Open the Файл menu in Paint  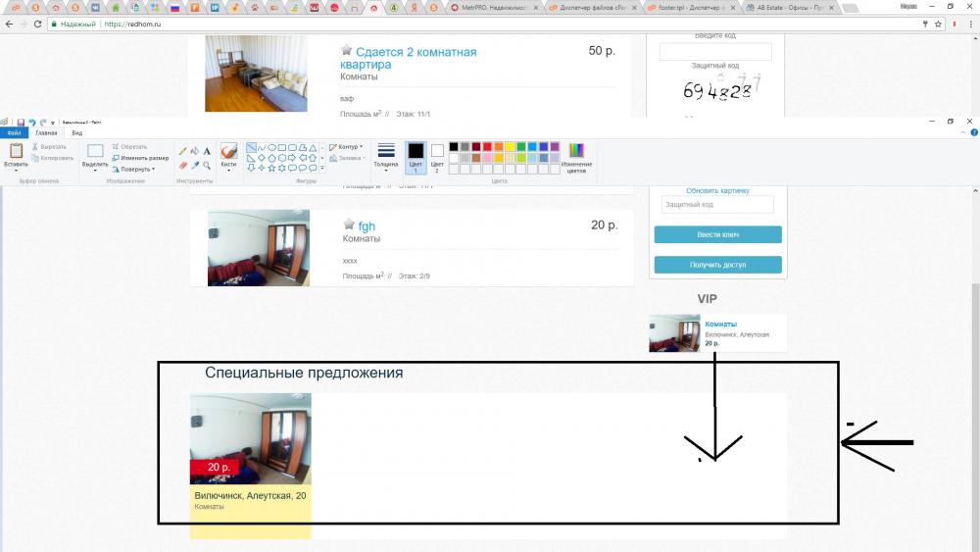(x=14, y=132)
